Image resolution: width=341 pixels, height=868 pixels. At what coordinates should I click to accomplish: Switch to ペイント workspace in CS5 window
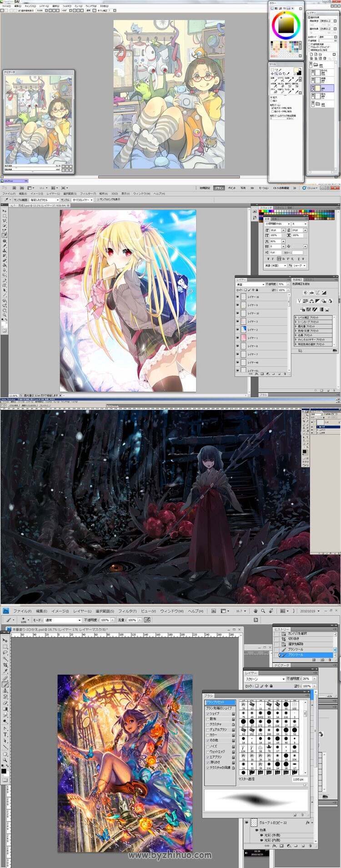(231, 188)
